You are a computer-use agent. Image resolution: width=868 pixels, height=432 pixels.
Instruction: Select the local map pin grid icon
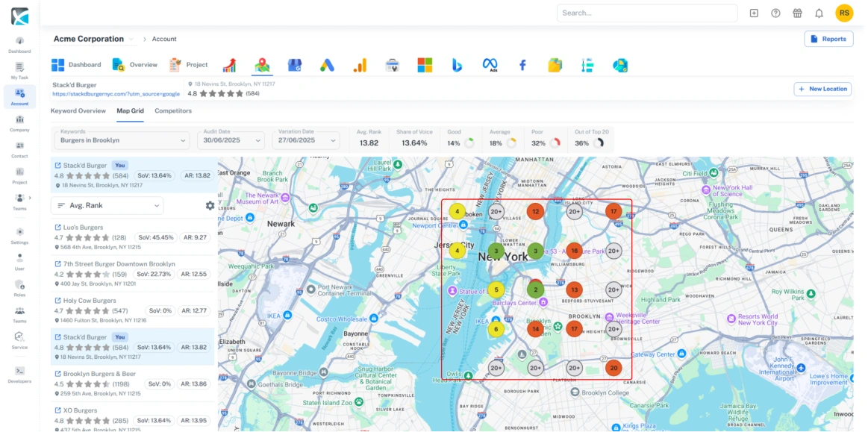(262, 65)
